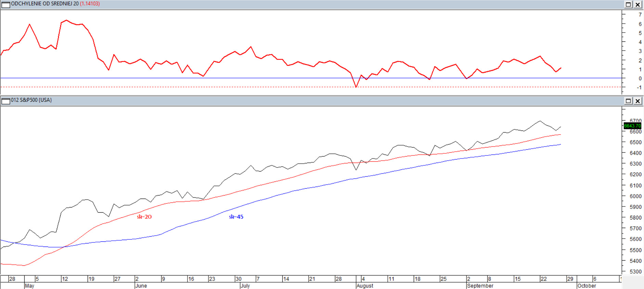644x289 pixels.
Task: Click the May label on the time axis
Action: 29,286
